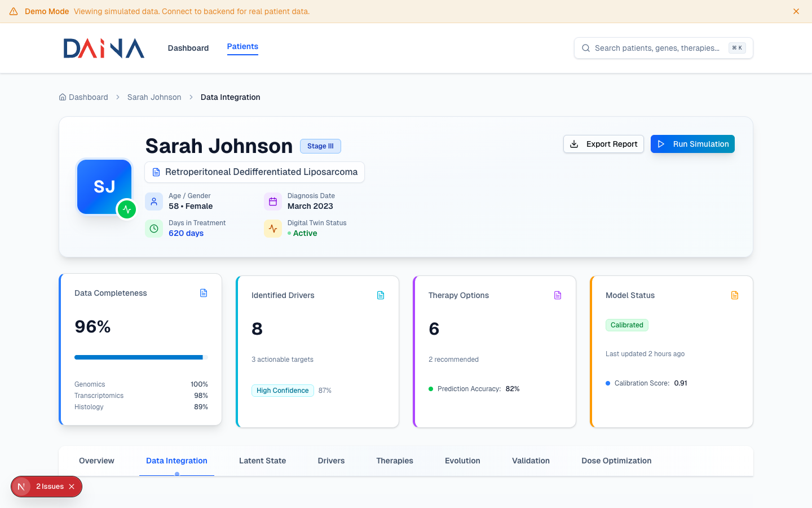Click Export Report
Screen dimensions: 812x508
click(603, 144)
